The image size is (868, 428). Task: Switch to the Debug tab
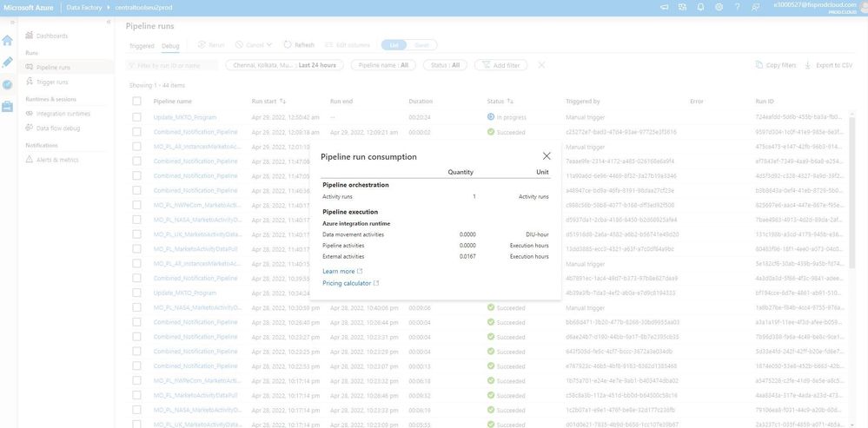click(170, 45)
